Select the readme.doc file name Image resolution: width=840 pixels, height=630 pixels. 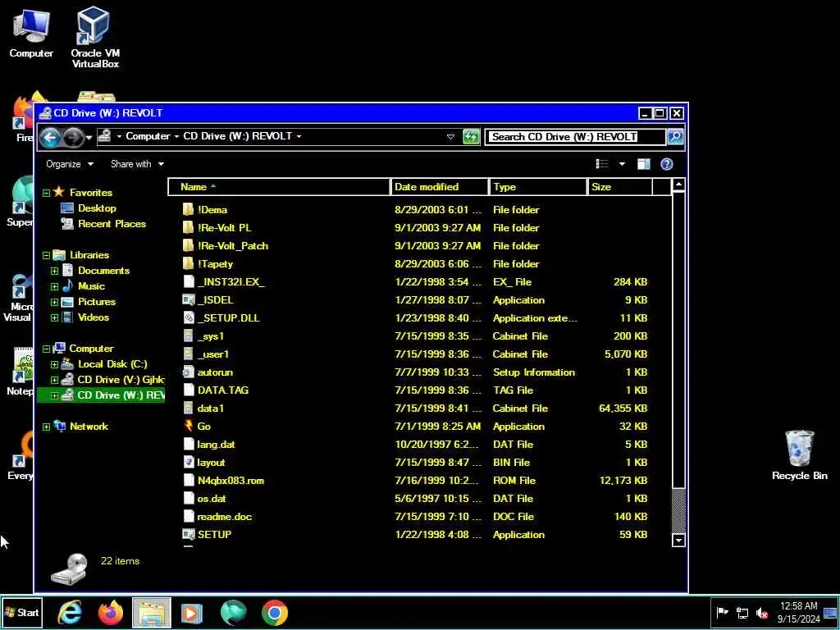tap(225, 517)
